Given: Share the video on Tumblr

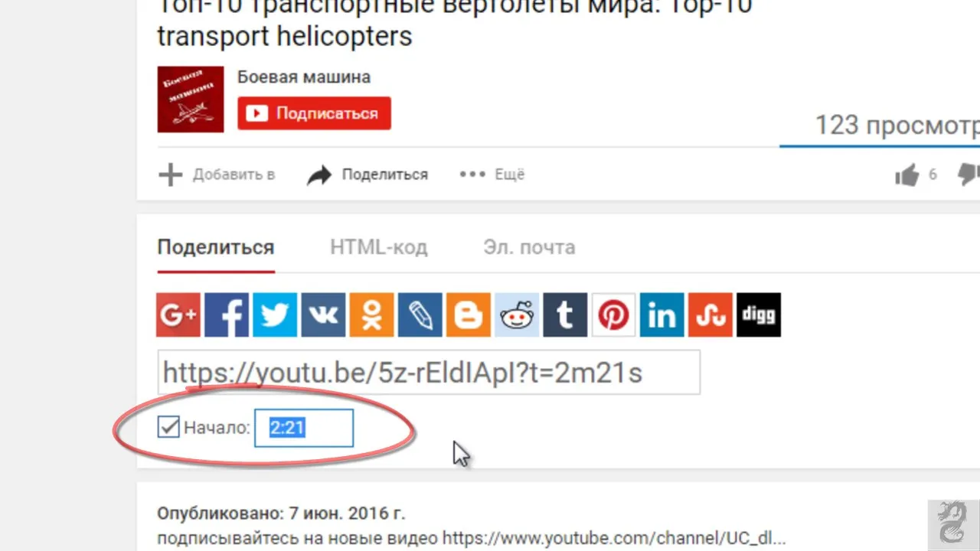Looking at the screenshot, I should click(565, 315).
